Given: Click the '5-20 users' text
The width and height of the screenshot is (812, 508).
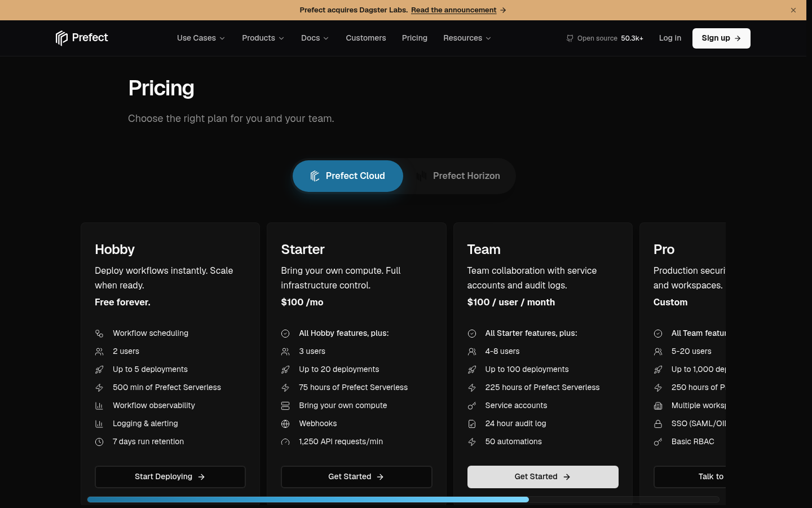Looking at the screenshot, I should coord(691,352).
